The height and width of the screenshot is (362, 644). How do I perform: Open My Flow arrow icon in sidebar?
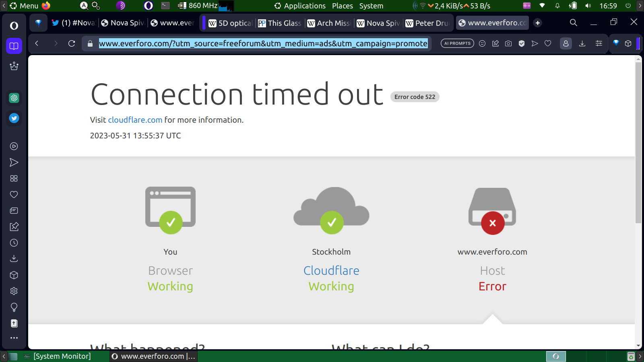click(14, 162)
